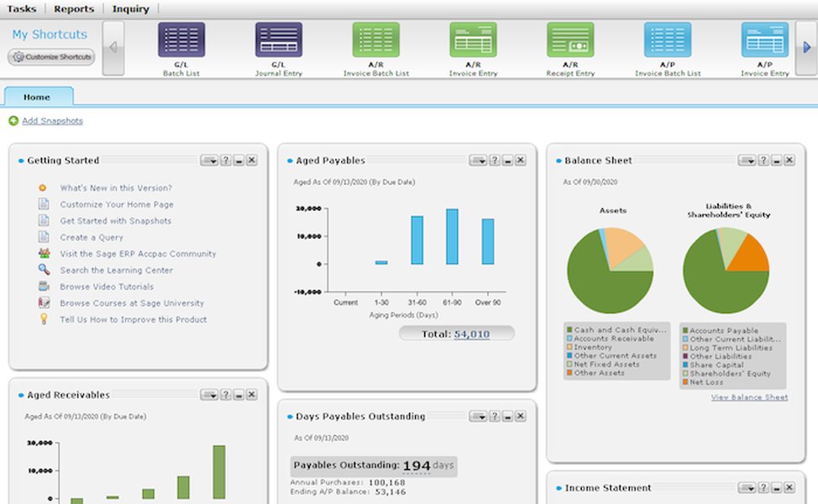Open help for the Balance Sheet panel
This screenshot has width=818, height=504.
point(763,160)
